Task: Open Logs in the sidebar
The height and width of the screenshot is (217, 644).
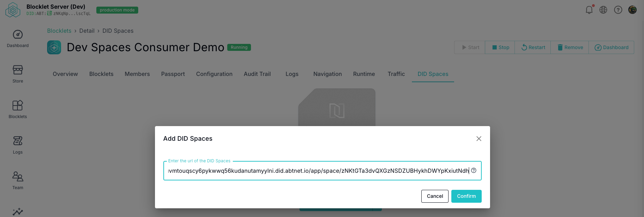Action: pos(18,145)
